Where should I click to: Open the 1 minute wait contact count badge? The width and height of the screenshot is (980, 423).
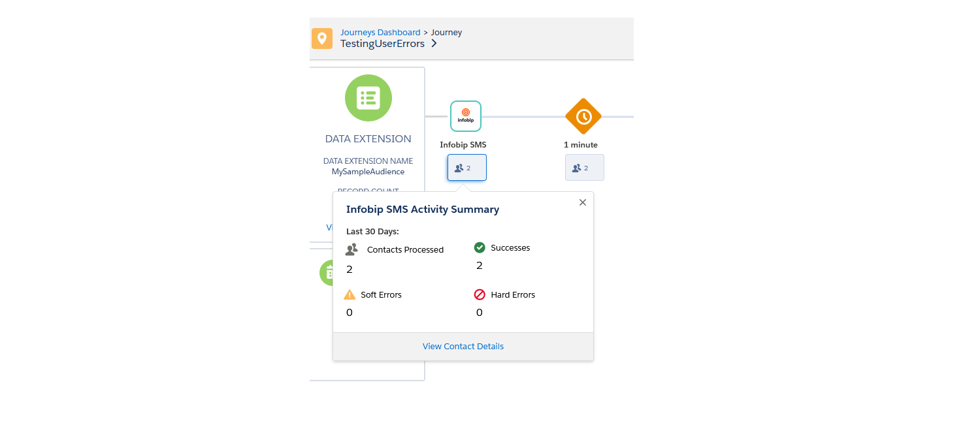584,168
